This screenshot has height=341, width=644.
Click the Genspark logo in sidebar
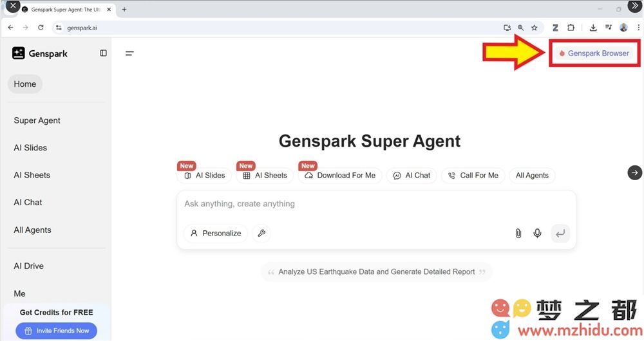point(40,53)
